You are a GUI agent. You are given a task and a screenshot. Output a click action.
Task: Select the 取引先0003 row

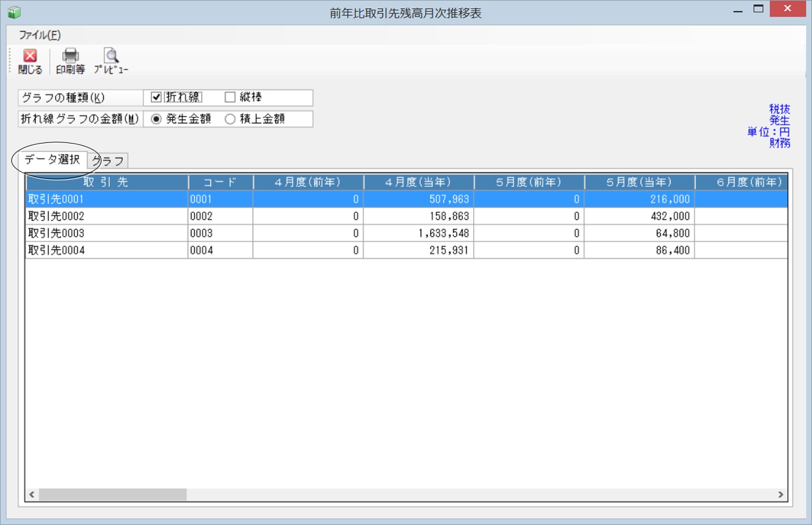[x=407, y=233]
